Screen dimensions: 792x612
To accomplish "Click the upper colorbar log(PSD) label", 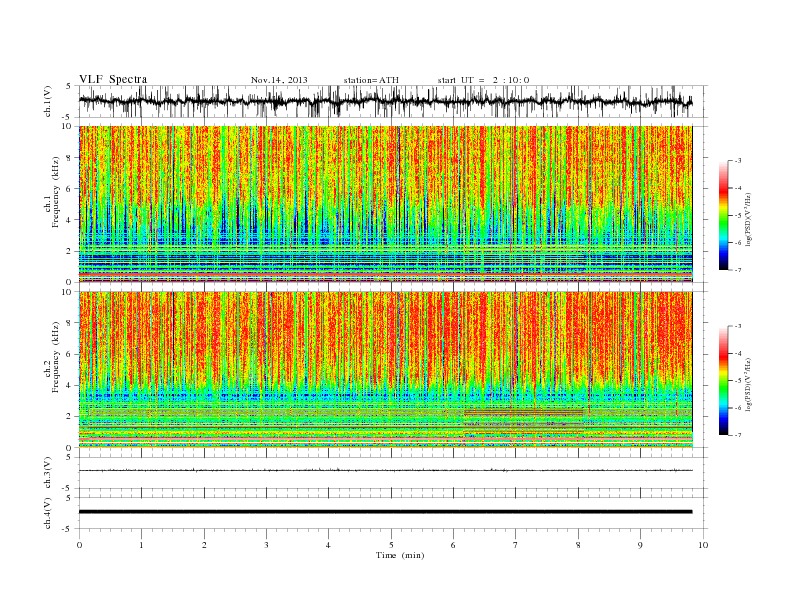I will click(750, 219).
